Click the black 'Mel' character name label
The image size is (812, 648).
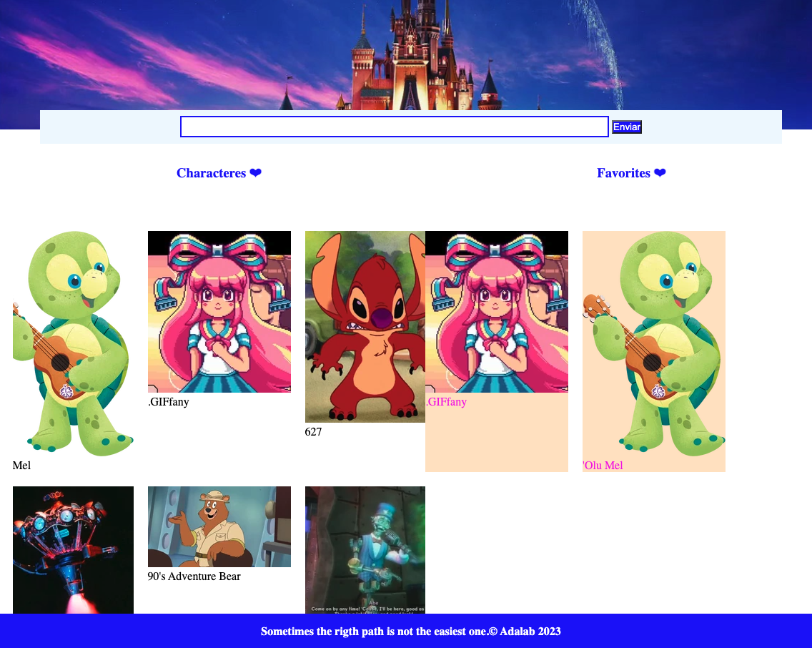[21, 465]
